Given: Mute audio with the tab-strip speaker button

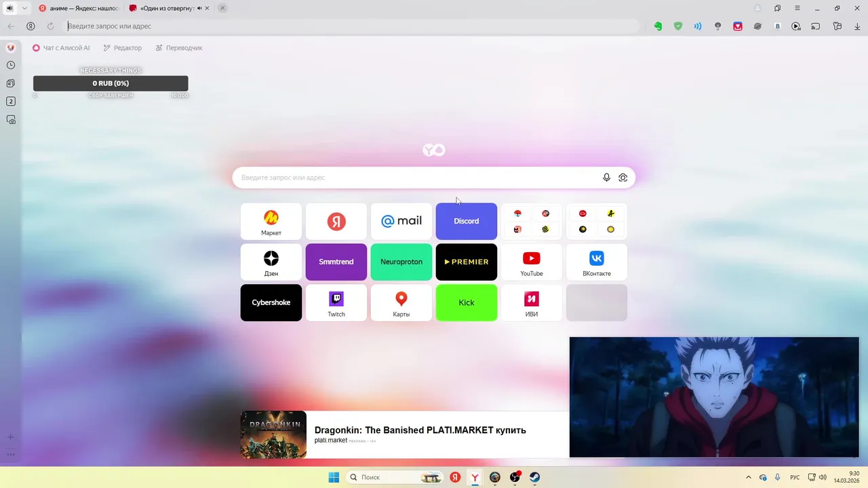Looking at the screenshot, I should pyautogui.click(x=9, y=8).
